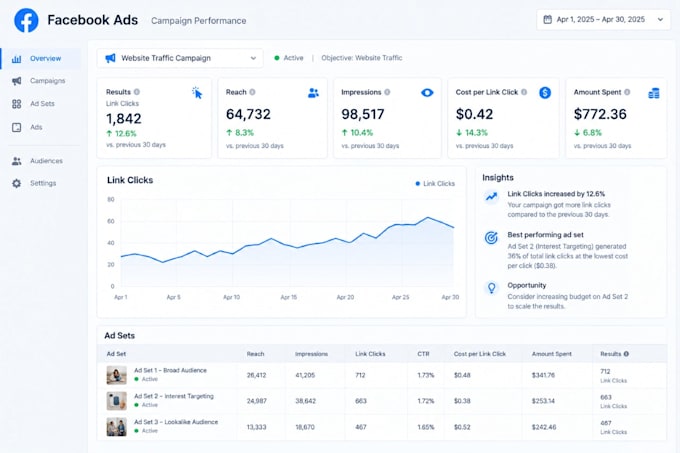Click the Link Clicks column header

click(370, 354)
